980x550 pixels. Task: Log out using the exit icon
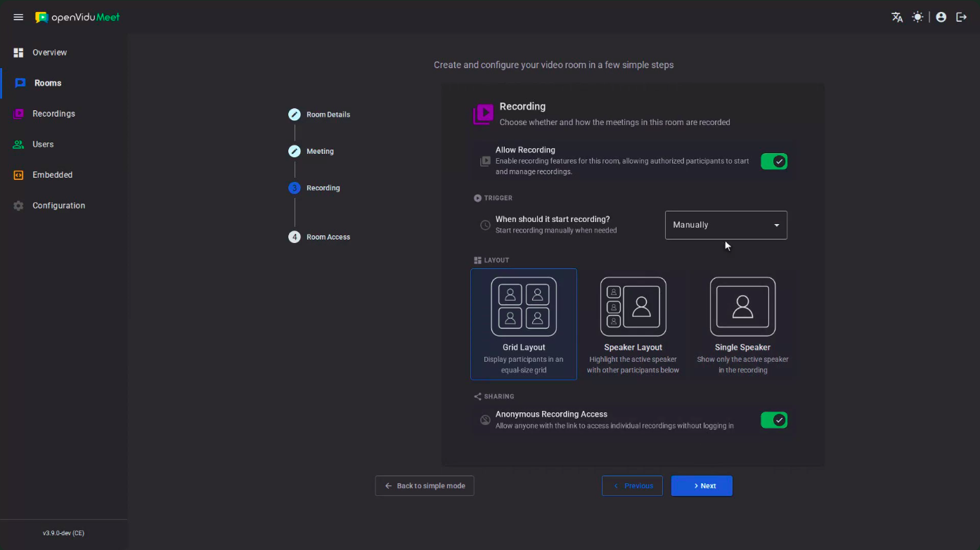tap(962, 17)
